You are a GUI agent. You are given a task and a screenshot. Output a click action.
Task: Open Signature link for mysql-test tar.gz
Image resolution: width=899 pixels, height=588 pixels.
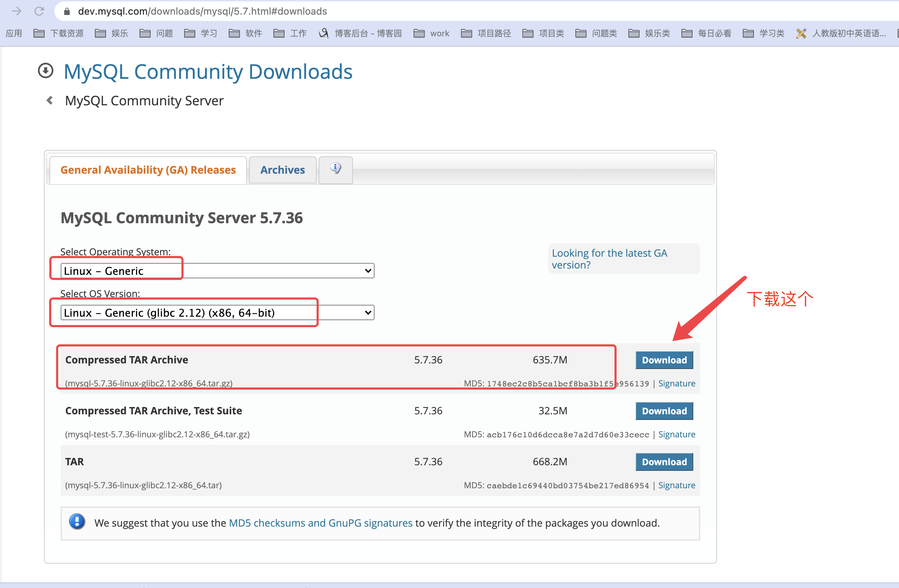coord(677,434)
